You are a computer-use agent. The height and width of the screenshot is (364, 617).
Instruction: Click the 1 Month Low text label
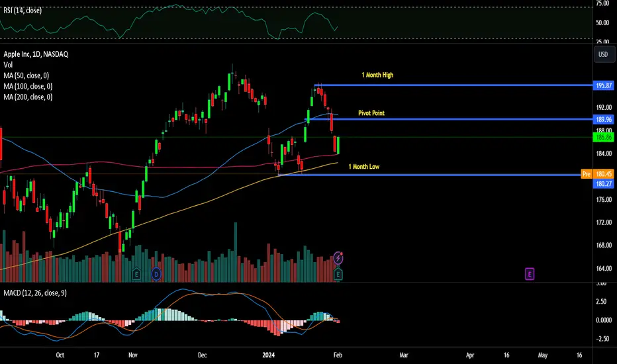tap(364, 167)
